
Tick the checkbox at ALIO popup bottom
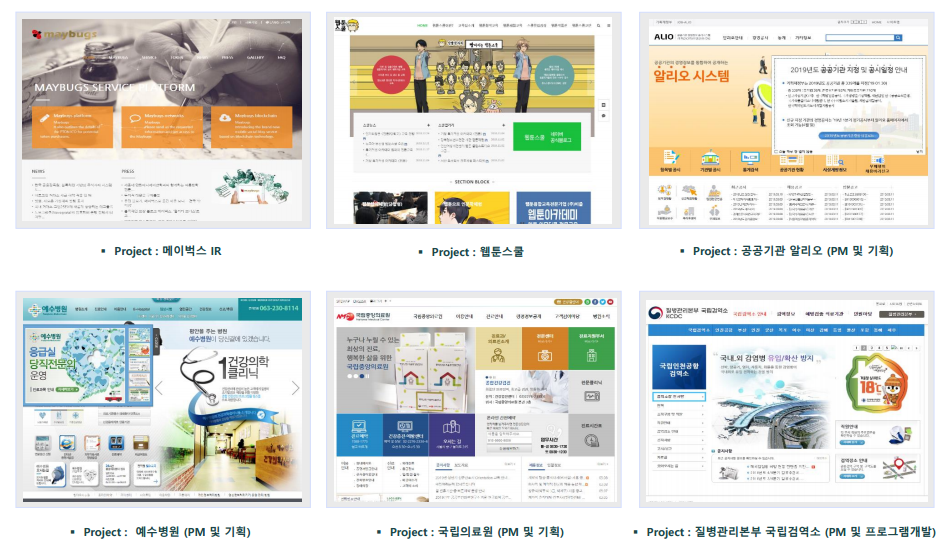coord(776,152)
